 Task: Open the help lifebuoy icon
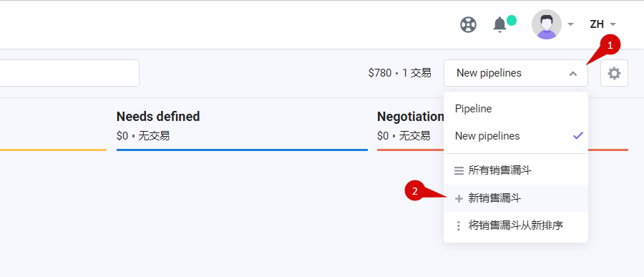pyautogui.click(x=468, y=24)
